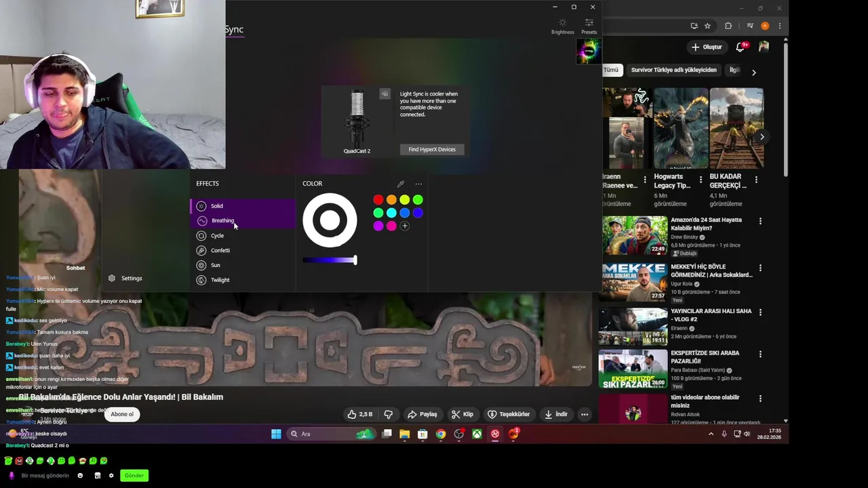The image size is (868, 488).
Task: Click the Abone ol subscribe button
Action: pos(122,414)
